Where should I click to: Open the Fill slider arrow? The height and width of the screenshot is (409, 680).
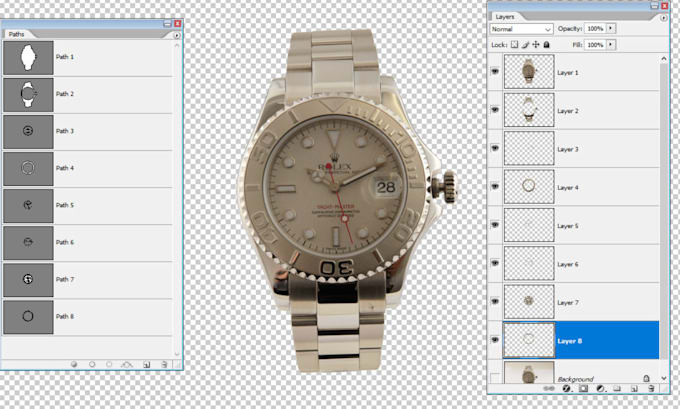(611, 44)
